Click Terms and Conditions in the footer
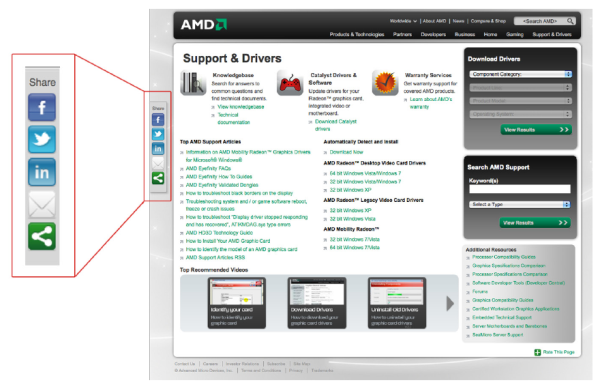The height and width of the screenshot is (389, 601). (x=261, y=371)
